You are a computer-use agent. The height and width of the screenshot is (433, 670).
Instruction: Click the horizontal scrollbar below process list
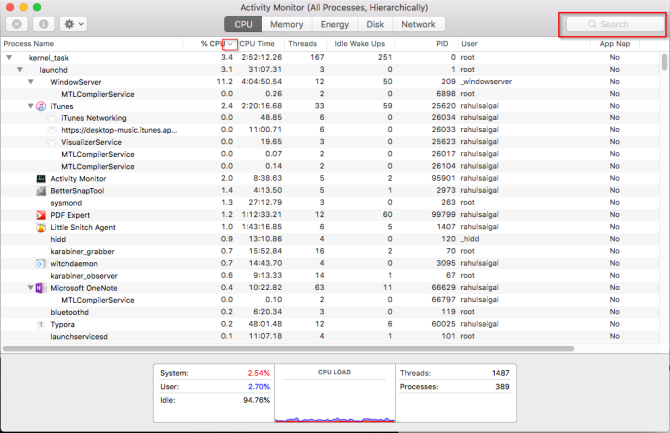[288, 348]
